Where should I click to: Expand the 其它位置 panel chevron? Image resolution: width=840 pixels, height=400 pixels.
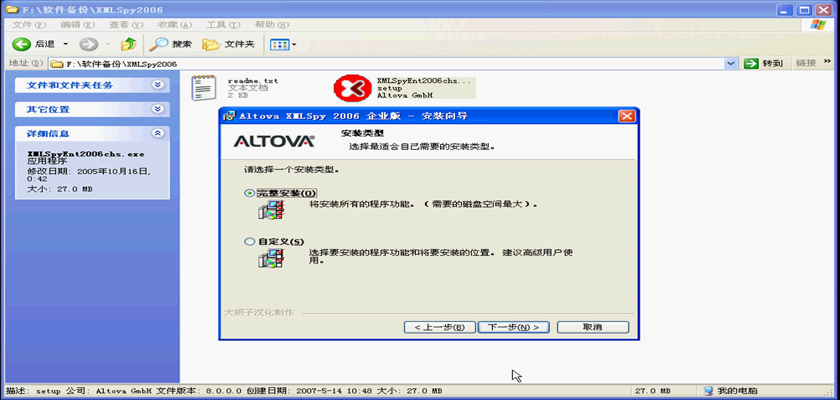(x=157, y=109)
